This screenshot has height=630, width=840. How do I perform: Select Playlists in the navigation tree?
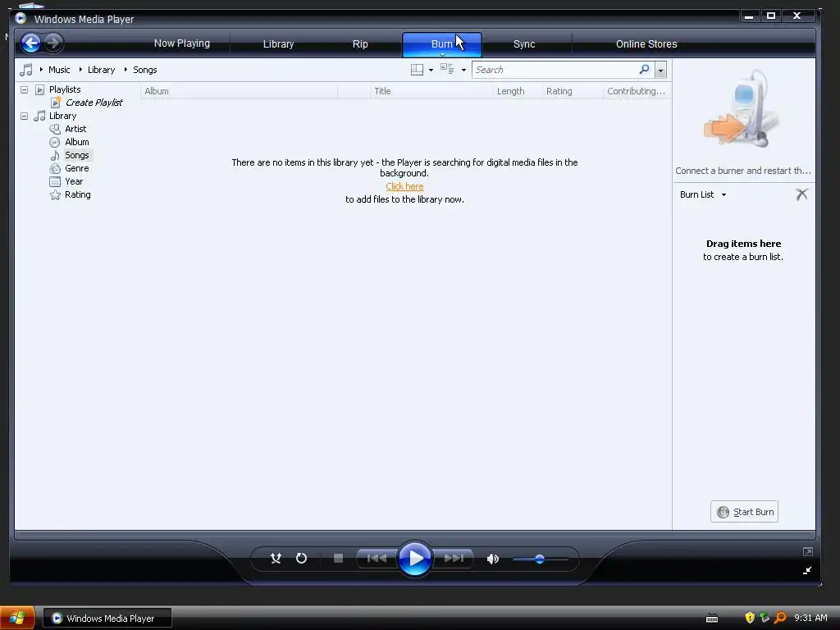[x=65, y=89]
